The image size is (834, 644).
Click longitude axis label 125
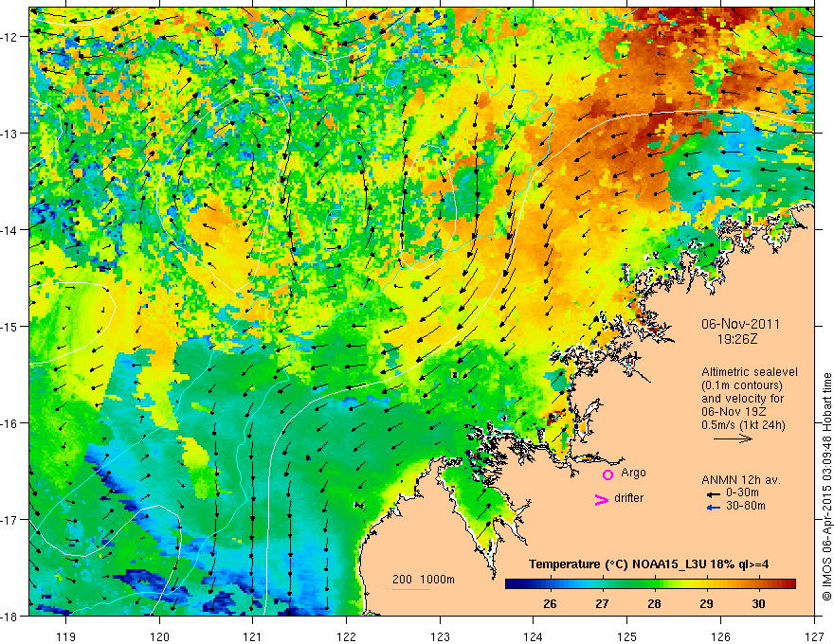pos(627,636)
